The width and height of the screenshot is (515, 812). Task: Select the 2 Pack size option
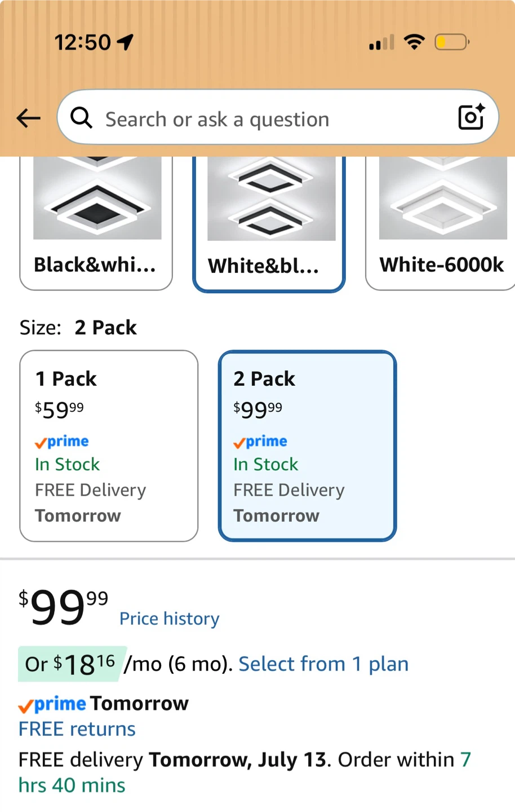(x=307, y=446)
